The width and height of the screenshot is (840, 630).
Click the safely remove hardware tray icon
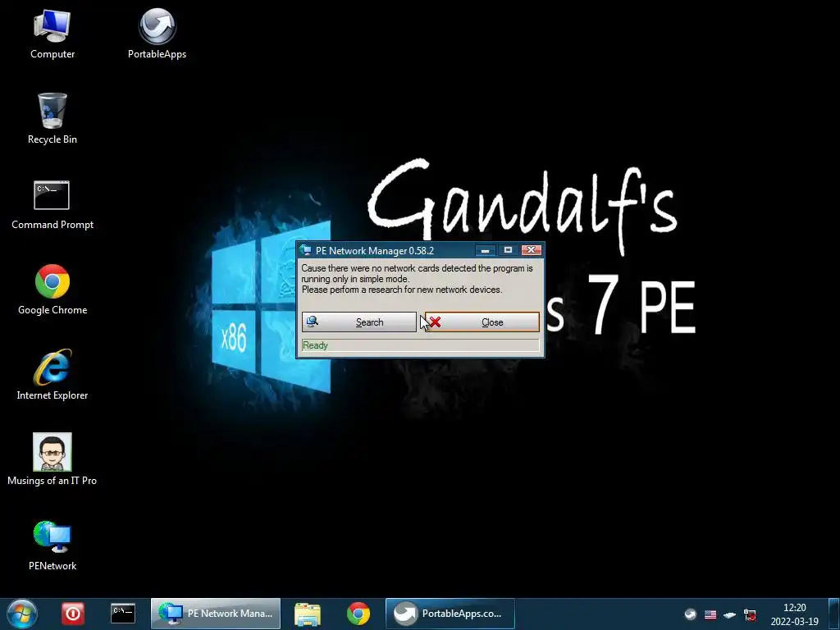(x=729, y=614)
